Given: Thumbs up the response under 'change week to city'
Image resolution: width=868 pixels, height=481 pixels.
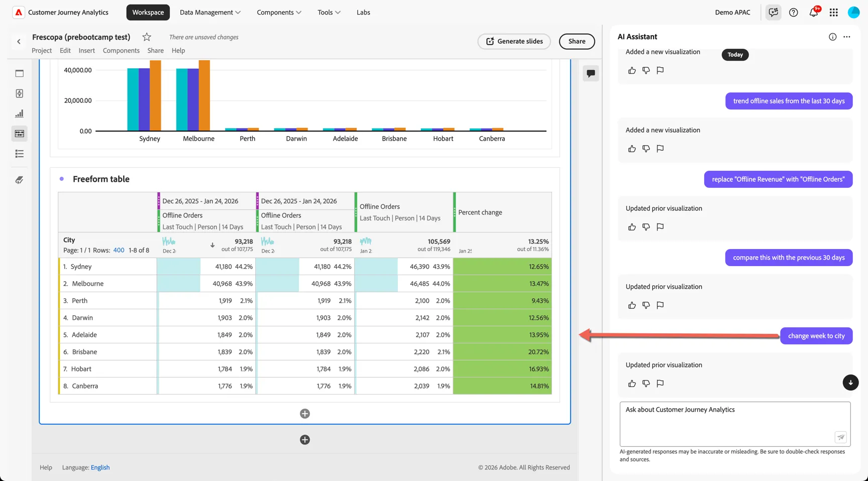Looking at the screenshot, I should point(632,384).
